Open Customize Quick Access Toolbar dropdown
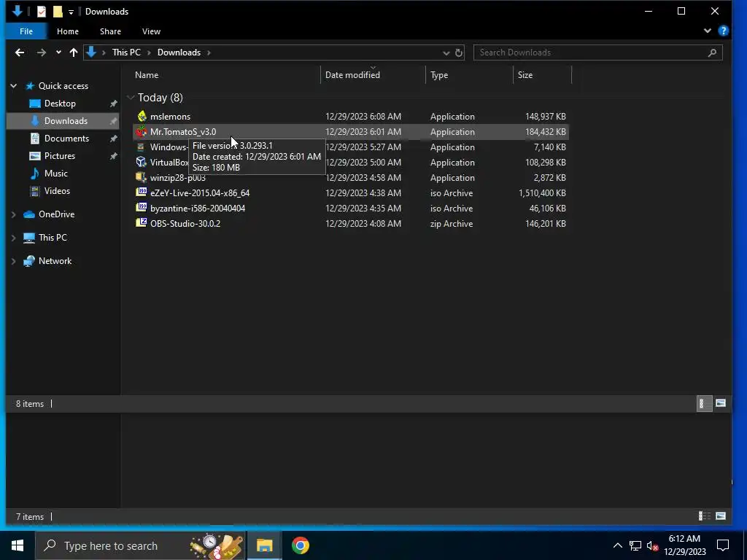This screenshot has width=747, height=560. (71, 12)
